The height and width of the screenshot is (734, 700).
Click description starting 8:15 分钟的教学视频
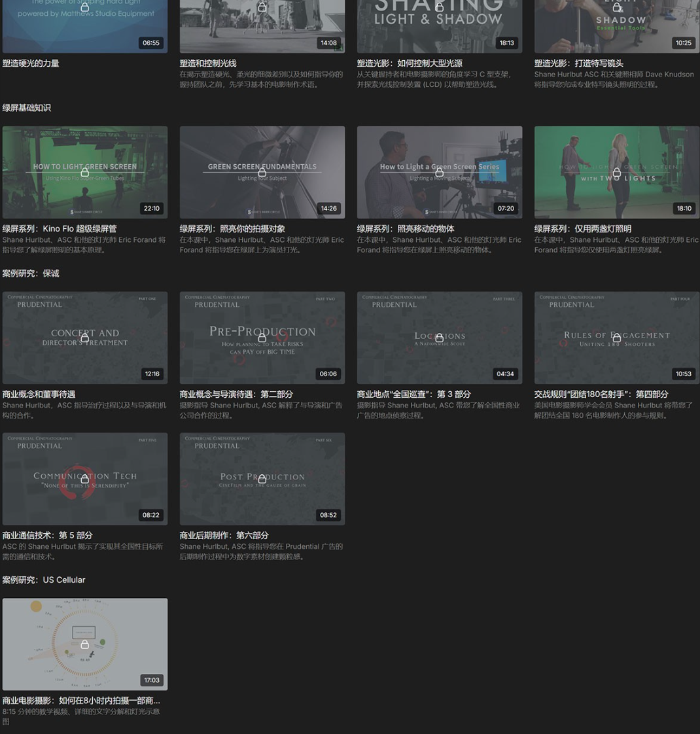pos(82,716)
